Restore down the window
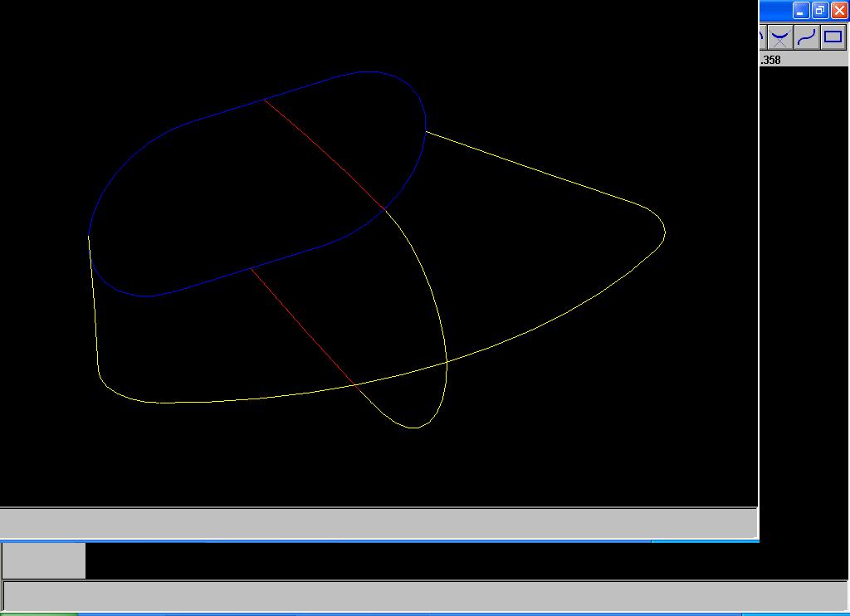This screenshot has width=850, height=616. 820,10
